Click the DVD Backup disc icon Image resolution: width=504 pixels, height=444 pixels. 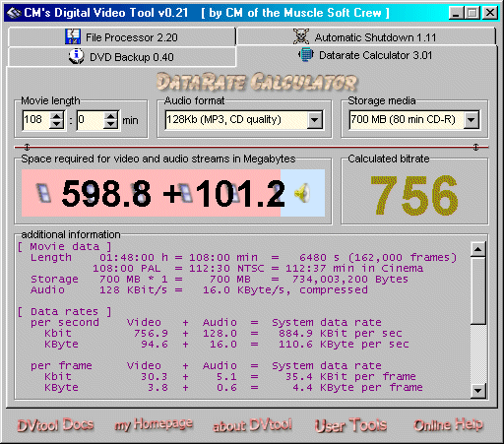click(x=77, y=56)
